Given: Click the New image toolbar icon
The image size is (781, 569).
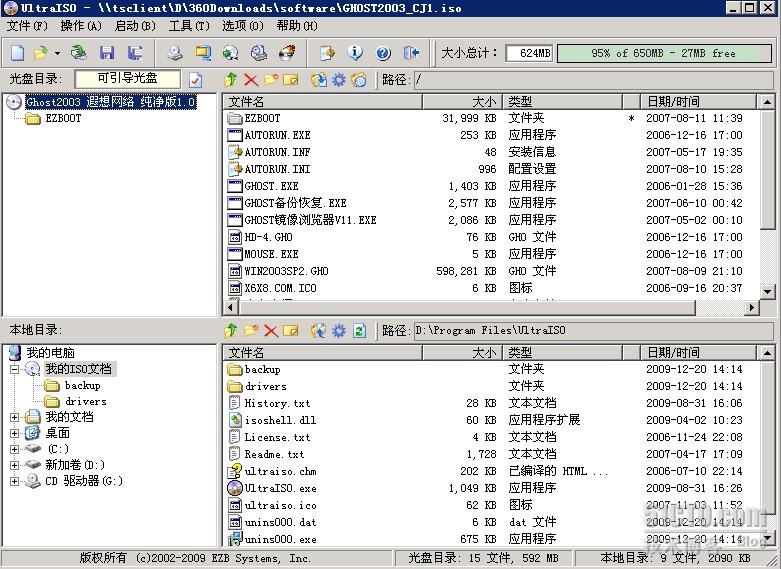Looking at the screenshot, I should [18, 52].
